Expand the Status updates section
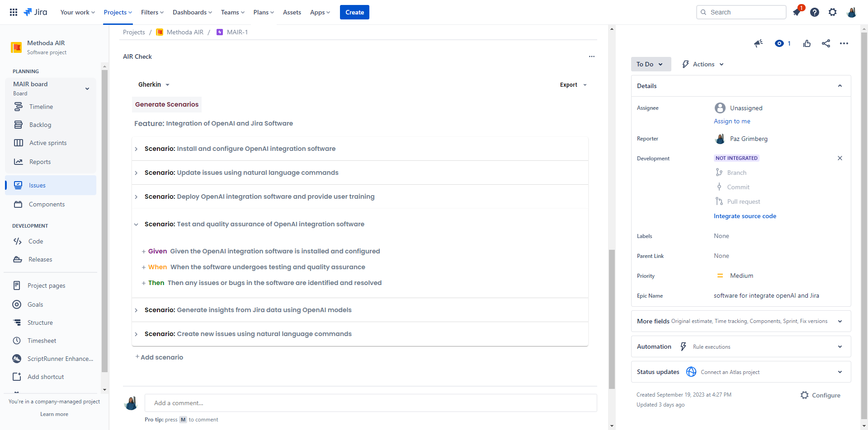Viewport: 868px width, 430px height. (840, 372)
